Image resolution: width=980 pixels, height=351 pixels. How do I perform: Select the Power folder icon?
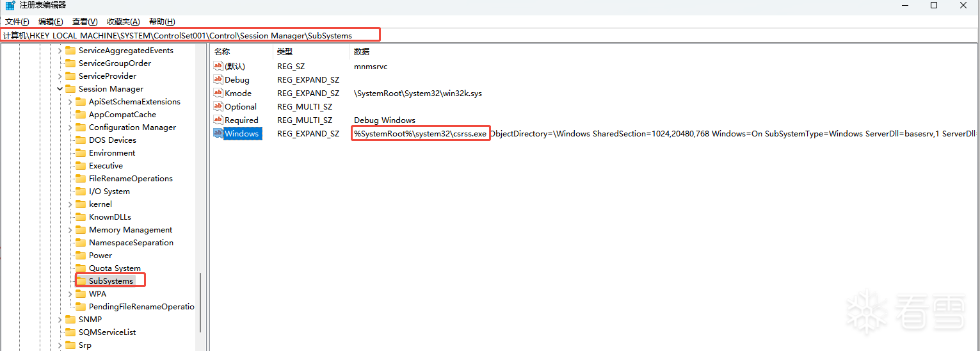[x=81, y=256]
